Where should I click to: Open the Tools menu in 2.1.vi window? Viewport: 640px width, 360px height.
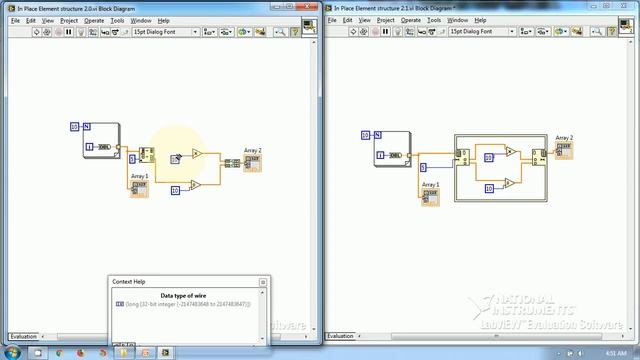coord(434,20)
